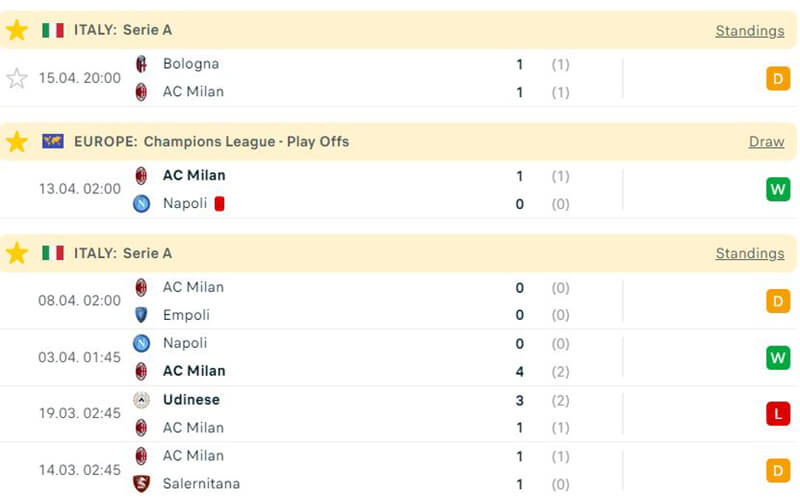Toggle favorite star for Champions League Play Offs
This screenshot has width=800, height=498.
tap(17, 142)
